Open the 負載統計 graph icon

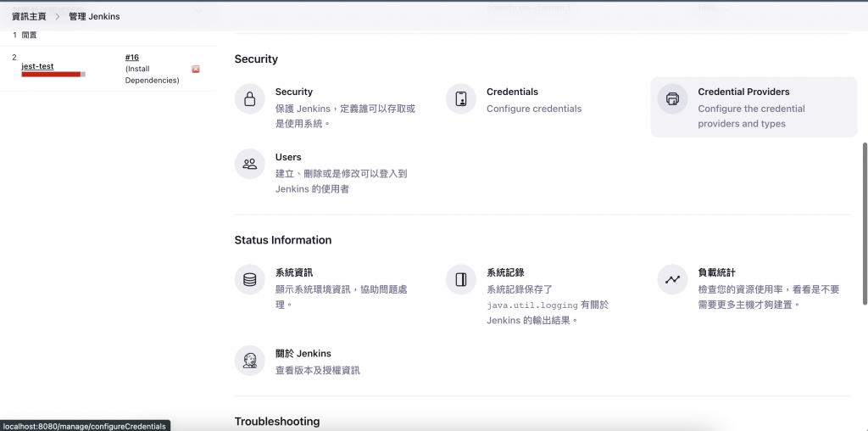672,280
